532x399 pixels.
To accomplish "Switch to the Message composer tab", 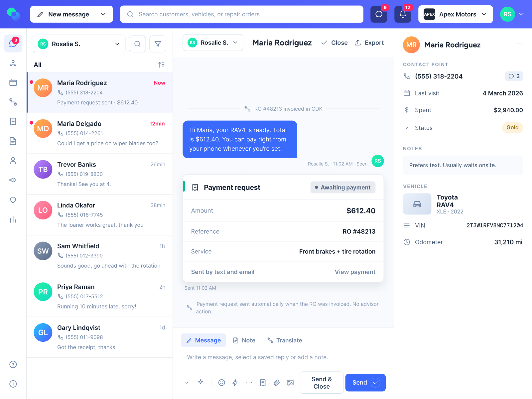I will click(x=203, y=340).
